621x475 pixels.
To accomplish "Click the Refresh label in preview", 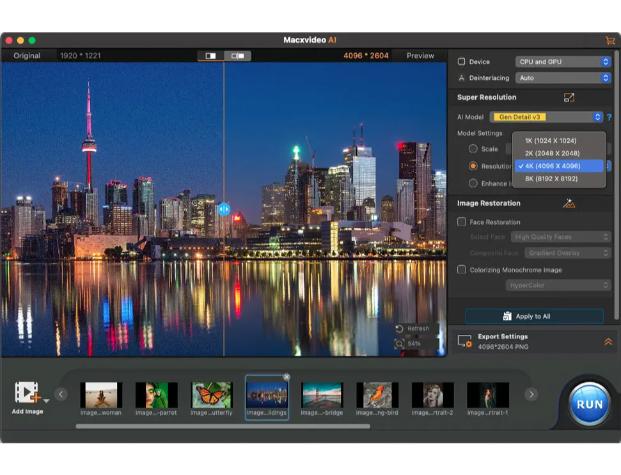I will pos(418,328).
